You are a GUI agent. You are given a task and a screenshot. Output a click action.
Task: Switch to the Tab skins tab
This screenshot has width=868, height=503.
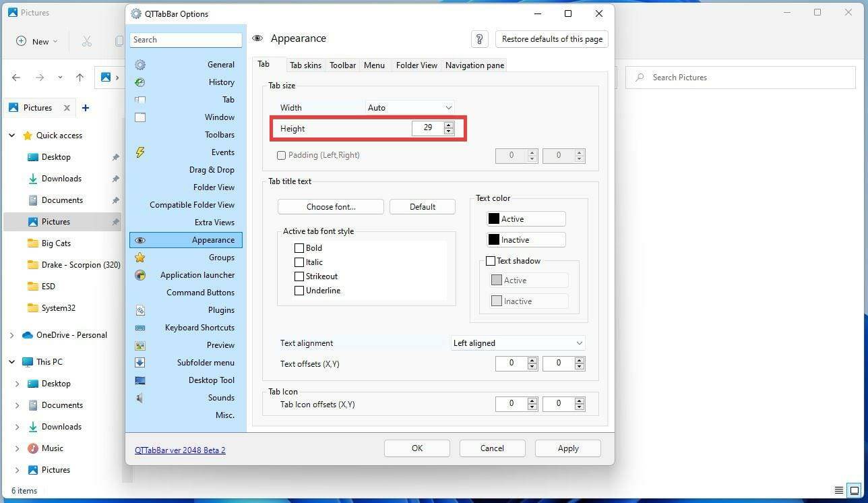pos(305,65)
